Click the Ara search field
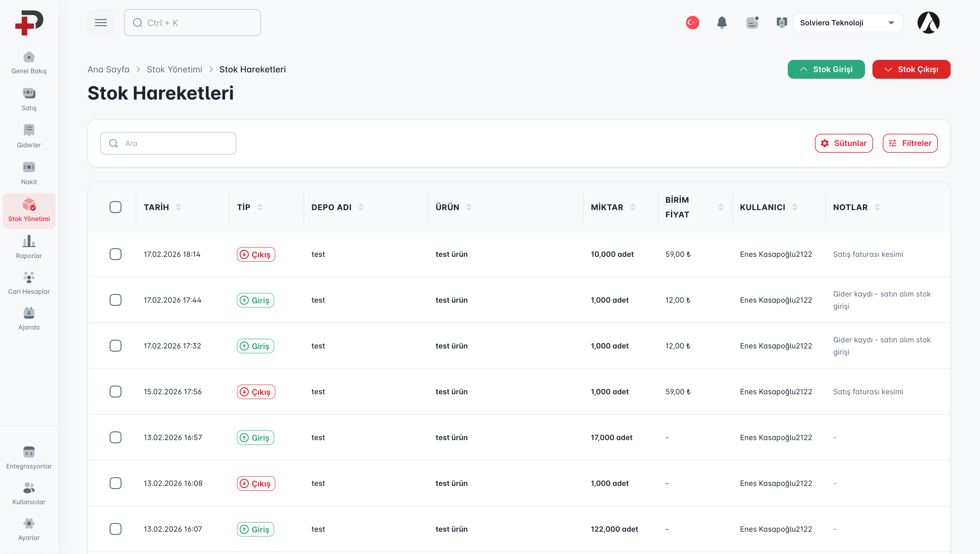The image size is (980, 554). 168,143
